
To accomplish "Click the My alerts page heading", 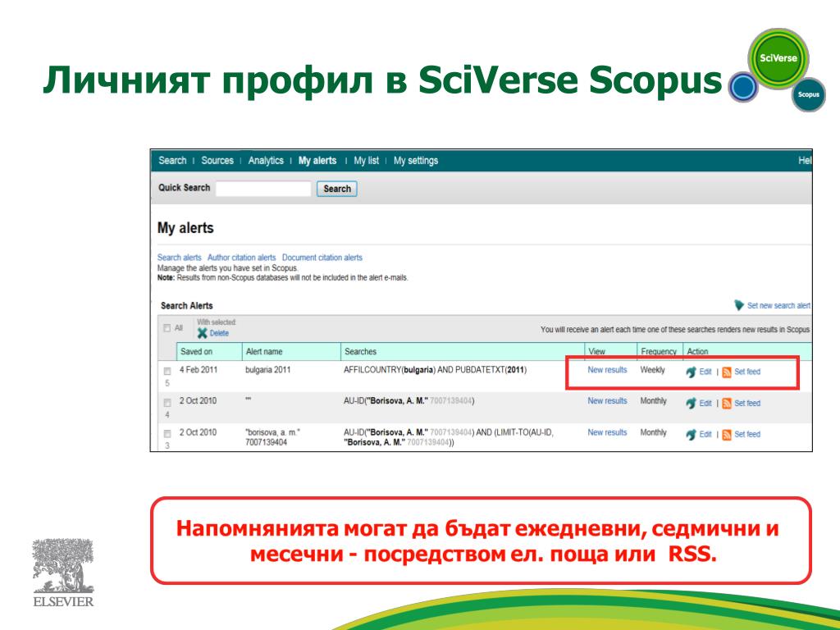I will (x=185, y=228).
